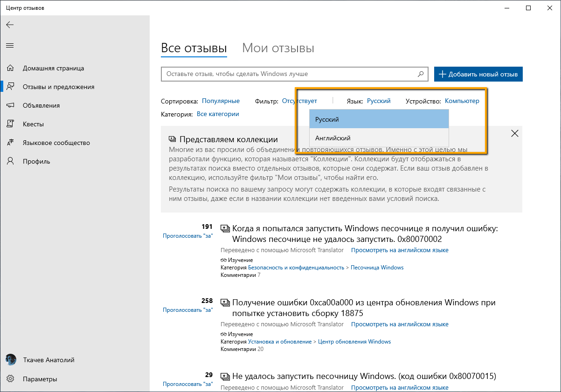The image size is (561, 392).
Task: Open Домашняя страница home icon
Action: 10,68
